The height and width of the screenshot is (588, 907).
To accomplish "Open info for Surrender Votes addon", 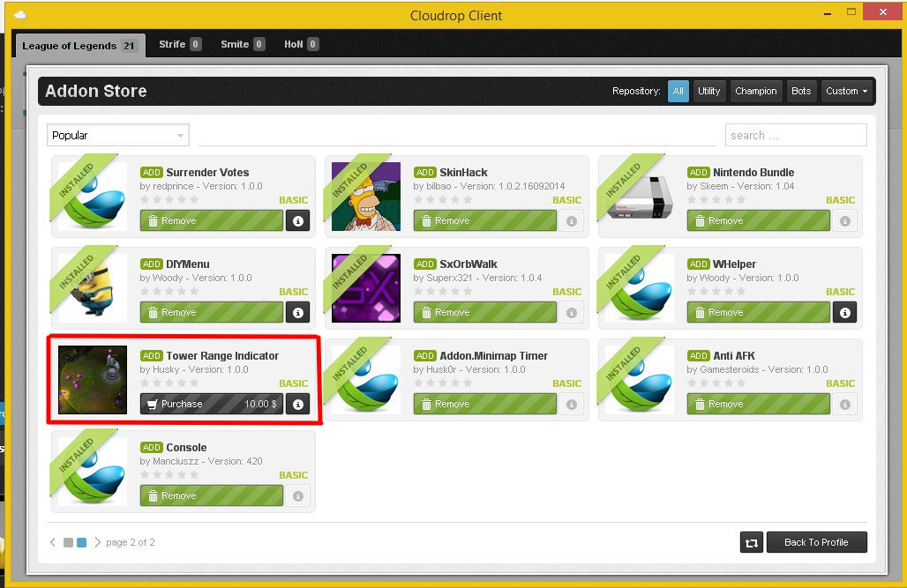I will (x=298, y=221).
